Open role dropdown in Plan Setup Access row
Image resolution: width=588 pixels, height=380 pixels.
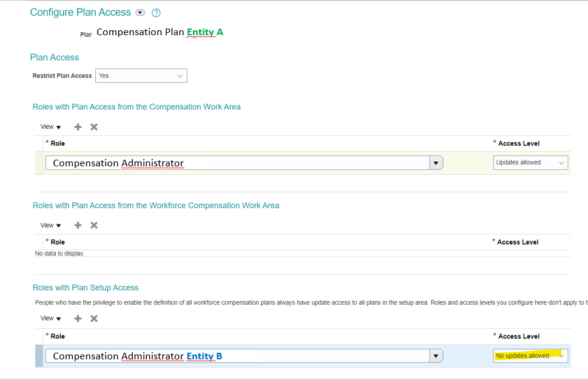pyautogui.click(x=436, y=356)
